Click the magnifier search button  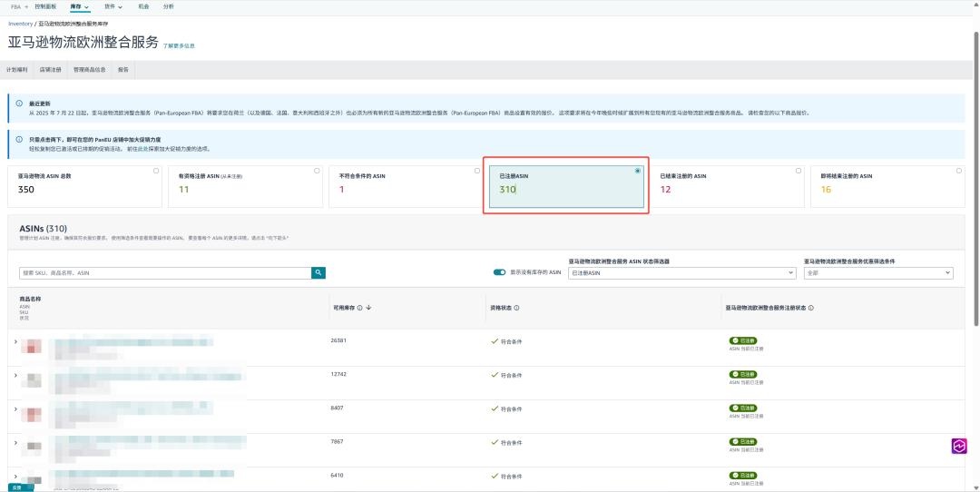tap(318, 272)
